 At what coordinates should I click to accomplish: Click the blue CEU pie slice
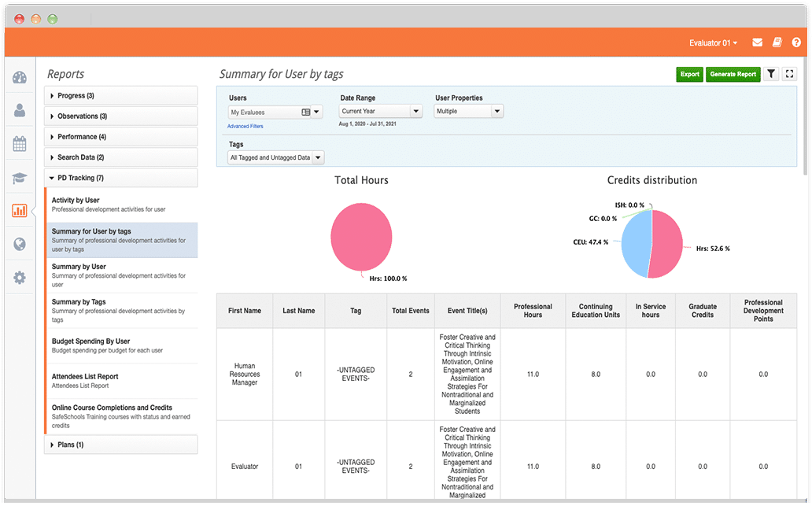click(x=633, y=244)
